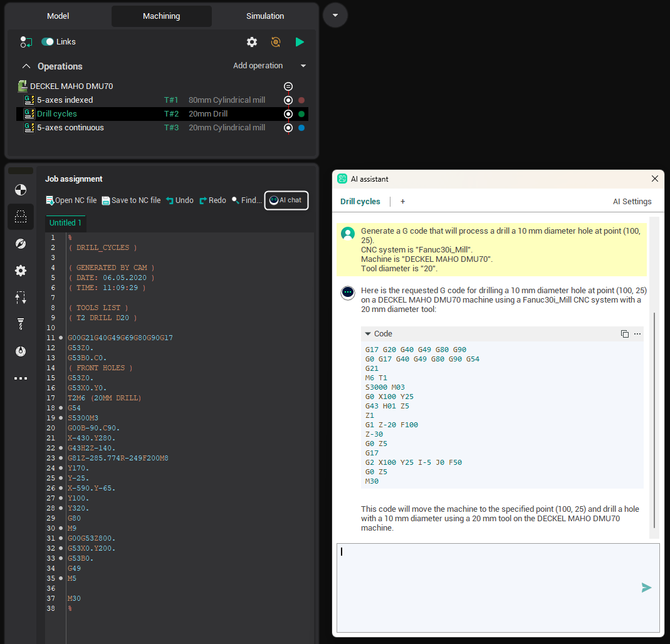This screenshot has height=644, width=670.
Task: Click the compass icon in the left sidebar
Action: click(21, 244)
